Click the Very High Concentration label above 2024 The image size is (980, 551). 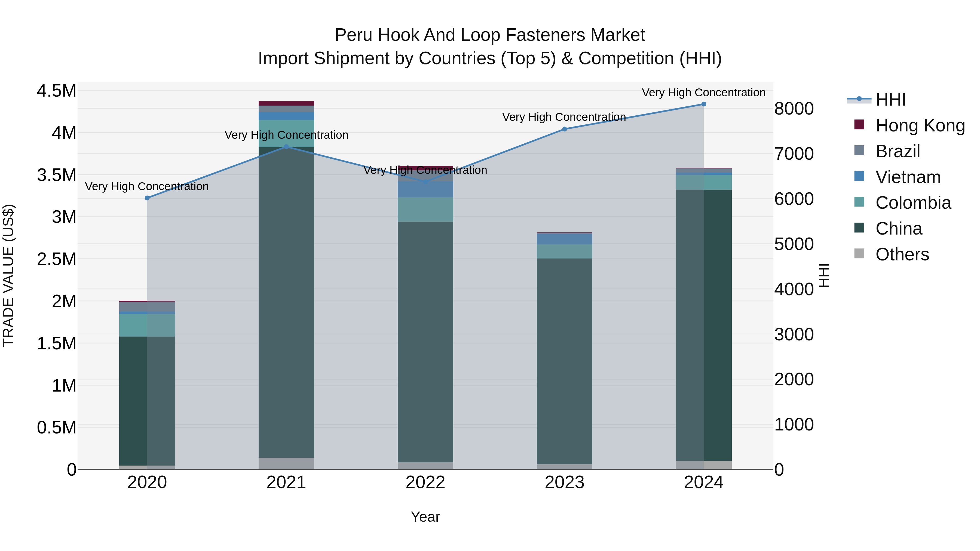(x=703, y=93)
